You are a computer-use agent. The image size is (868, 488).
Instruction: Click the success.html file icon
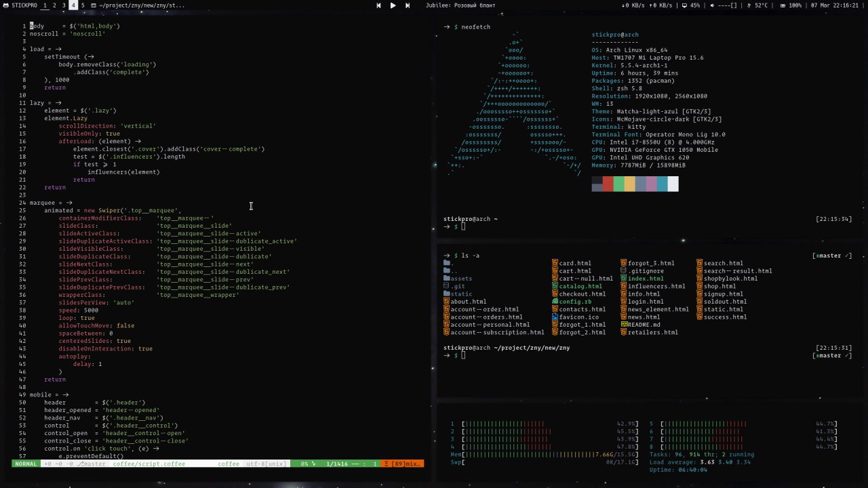click(x=700, y=317)
